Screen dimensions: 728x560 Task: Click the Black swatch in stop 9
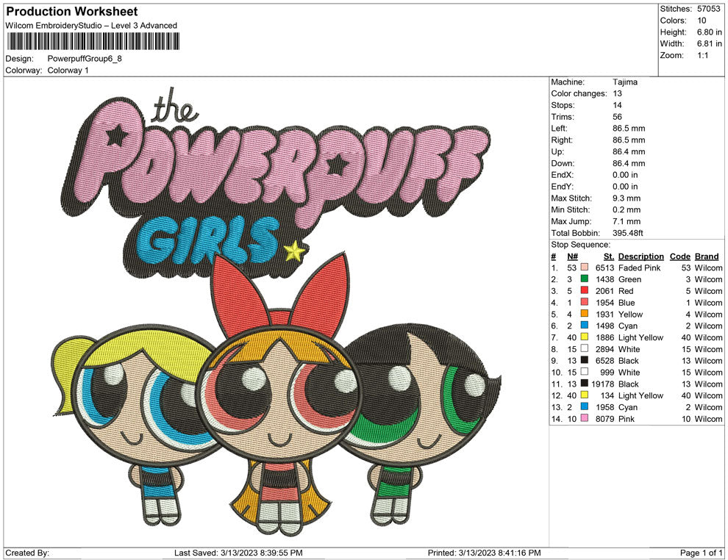pos(585,360)
